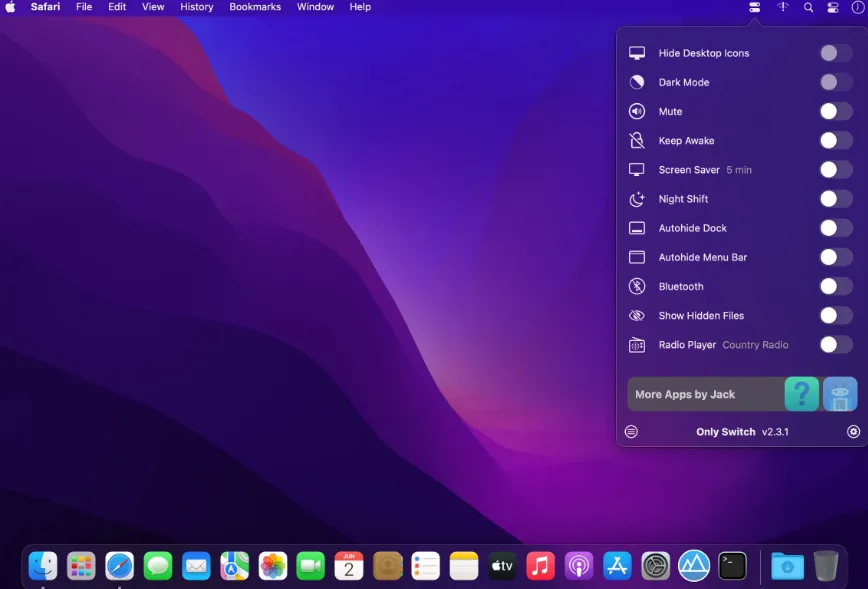The image size is (868, 589).
Task: Open Contacts from the Dock
Action: click(x=388, y=566)
